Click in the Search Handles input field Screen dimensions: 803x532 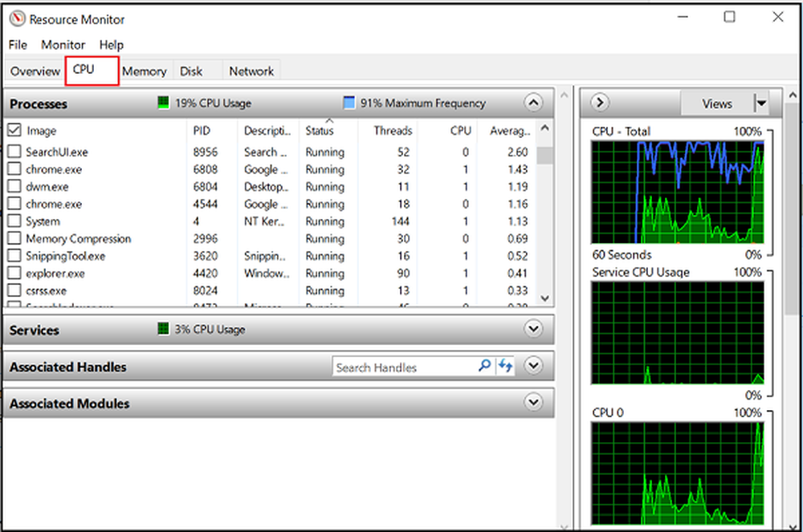coord(404,367)
